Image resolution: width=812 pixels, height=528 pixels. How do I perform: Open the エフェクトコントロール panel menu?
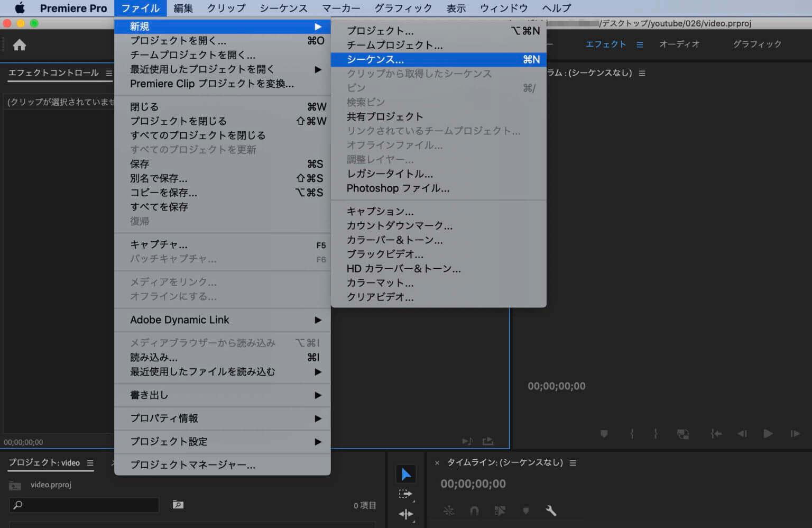[109, 73]
